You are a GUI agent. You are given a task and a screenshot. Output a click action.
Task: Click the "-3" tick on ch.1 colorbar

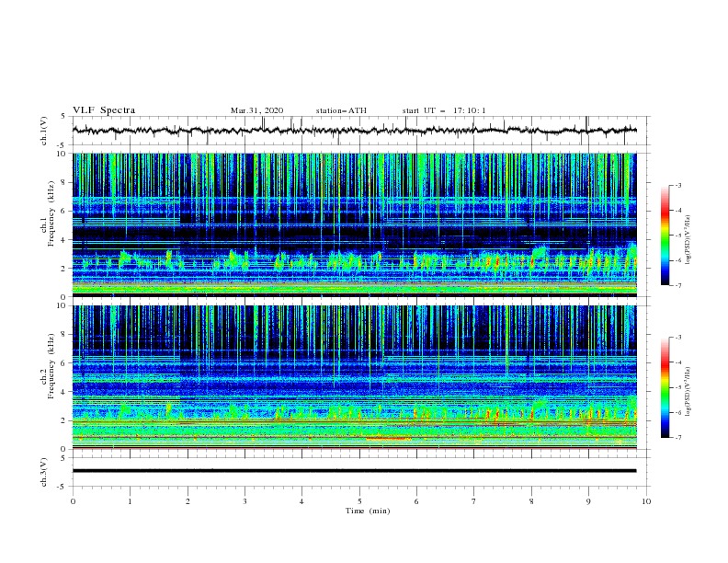tap(677, 185)
